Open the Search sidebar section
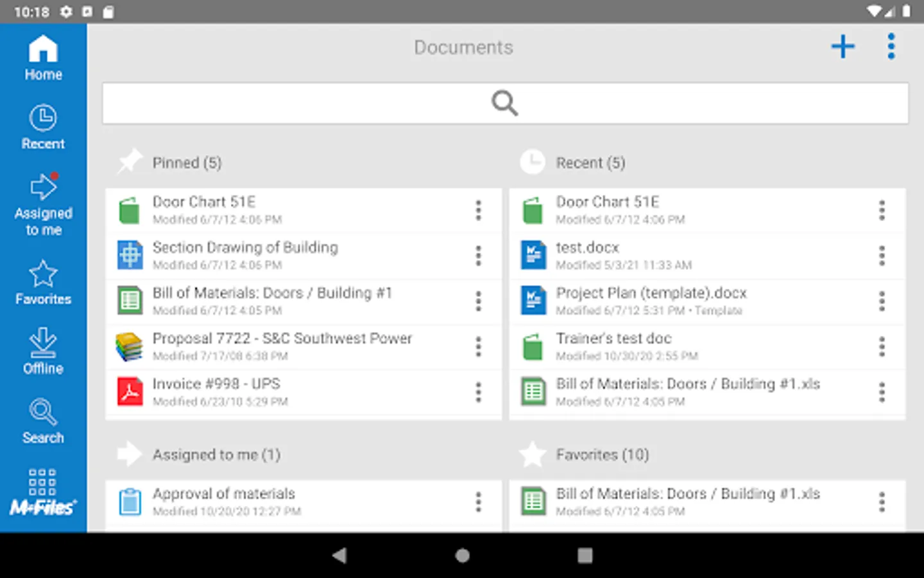Image resolution: width=924 pixels, height=578 pixels. tap(43, 421)
